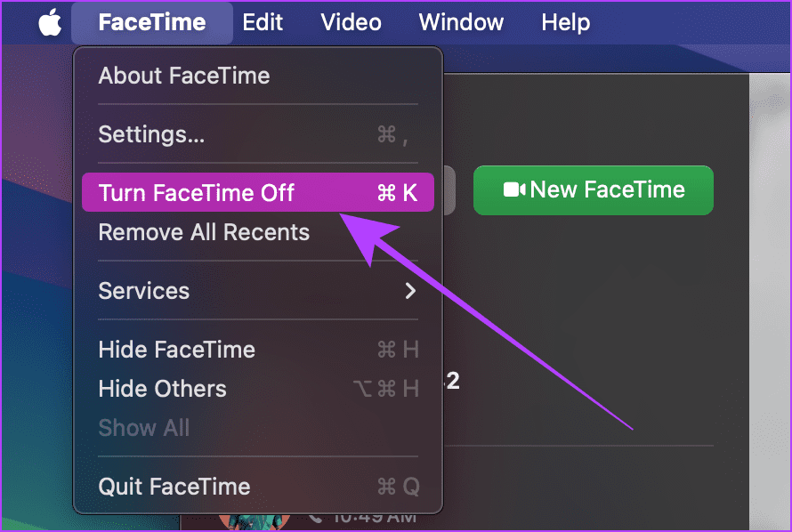Click the Show All menu item

[x=143, y=428]
